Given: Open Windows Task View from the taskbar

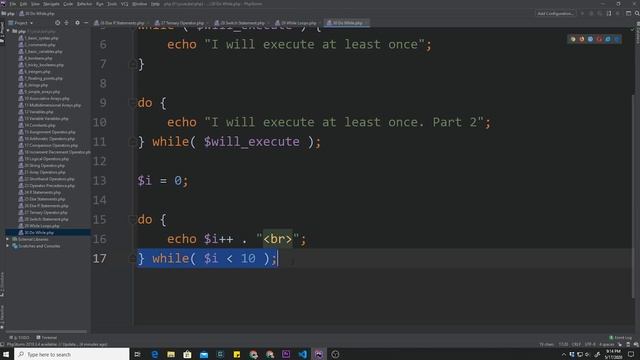Looking at the screenshot, I should (138, 354).
